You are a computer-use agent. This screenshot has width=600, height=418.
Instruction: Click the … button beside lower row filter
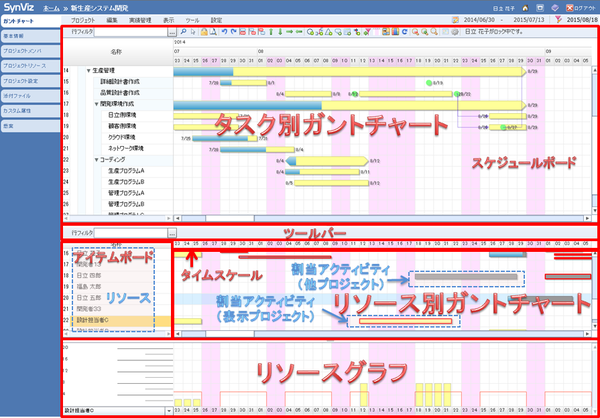pyautogui.click(x=172, y=233)
